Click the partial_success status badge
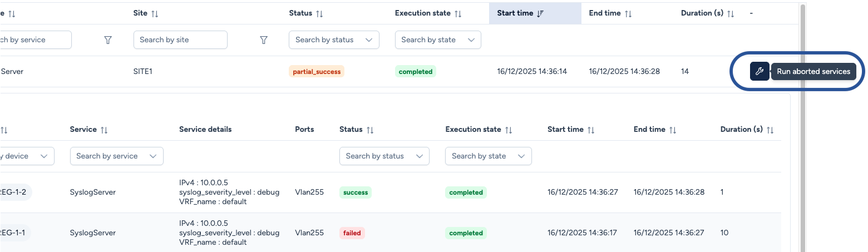Image resolution: width=868 pixels, height=252 pixels. click(316, 72)
